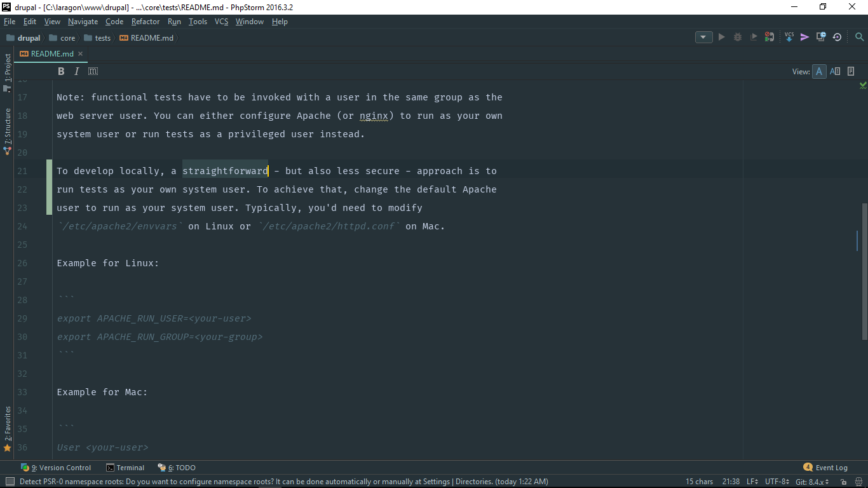
Task: Click VCS Update Project icon
Action: pyautogui.click(x=789, y=37)
